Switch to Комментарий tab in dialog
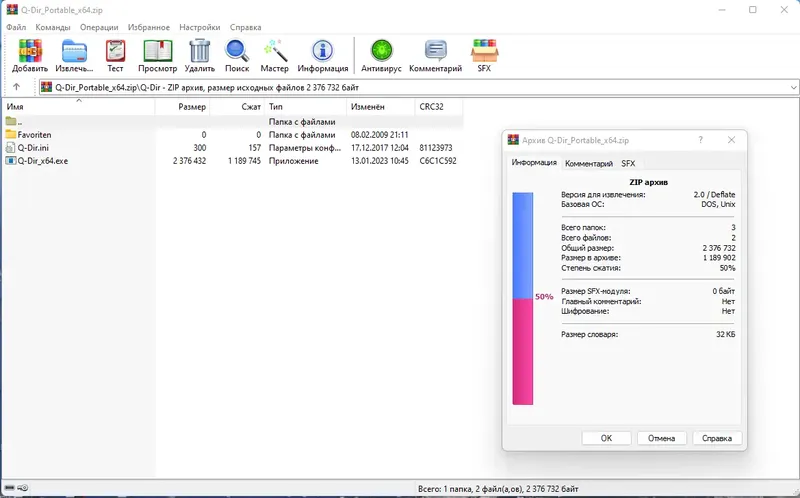The width and height of the screenshot is (800, 498). pyautogui.click(x=589, y=163)
